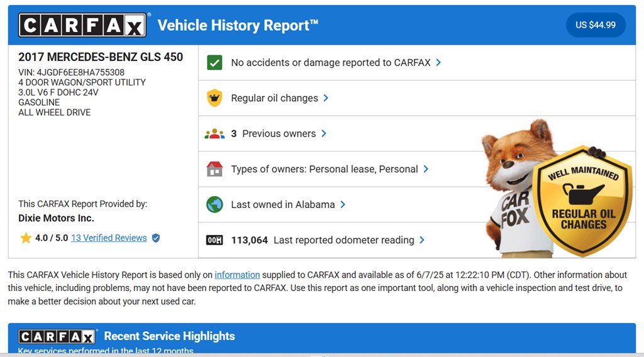Click the Car Fox mascot image
The image size is (644, 357).
pos(518,189)
